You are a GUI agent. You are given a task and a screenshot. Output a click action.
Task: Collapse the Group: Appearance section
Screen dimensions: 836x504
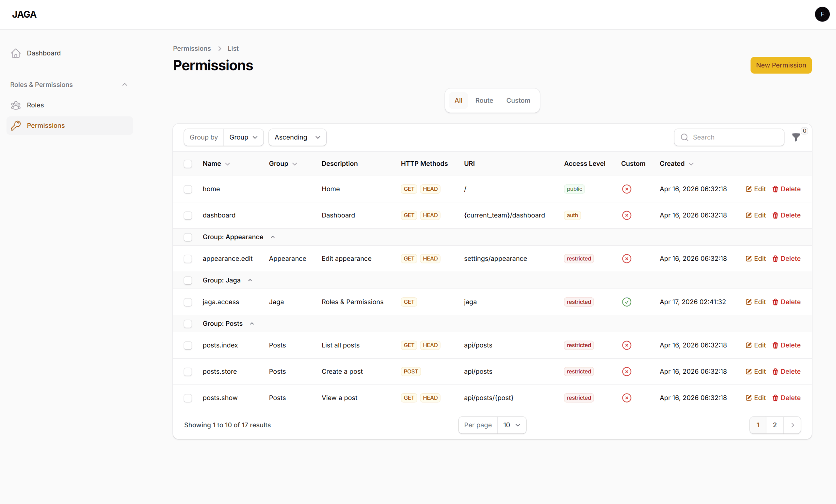pyautogui.click(x=272, y=237)
